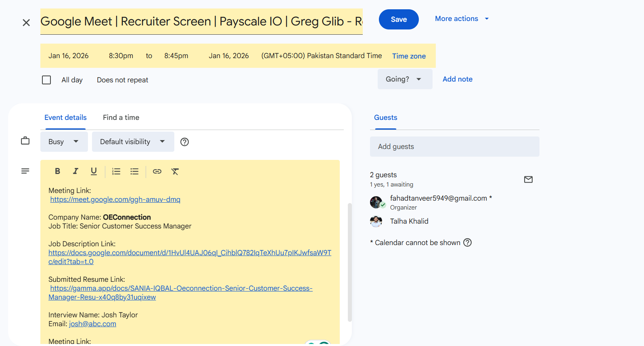Click the Time zone link
Screen dimensions: 644x346
[x=409, y=56]
